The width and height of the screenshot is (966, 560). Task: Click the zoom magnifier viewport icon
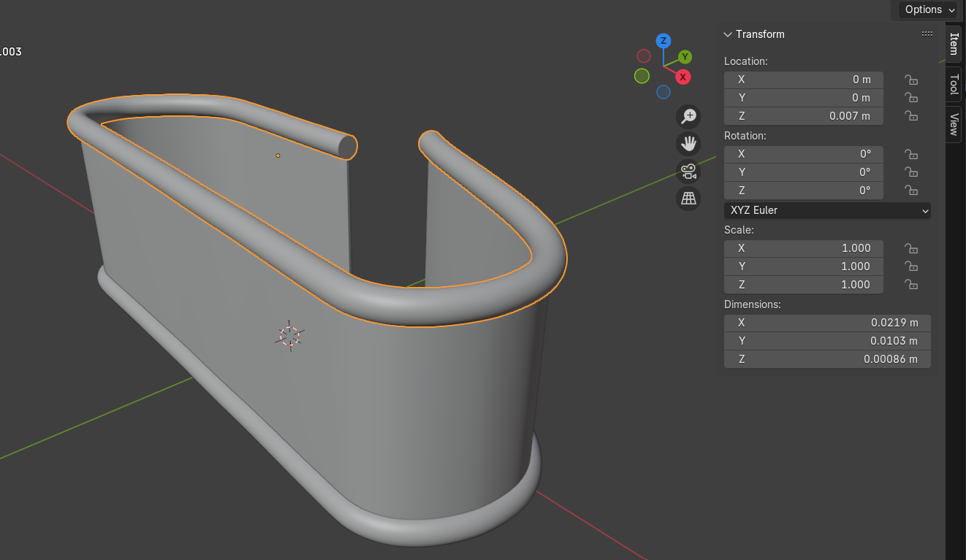point(688,116)
